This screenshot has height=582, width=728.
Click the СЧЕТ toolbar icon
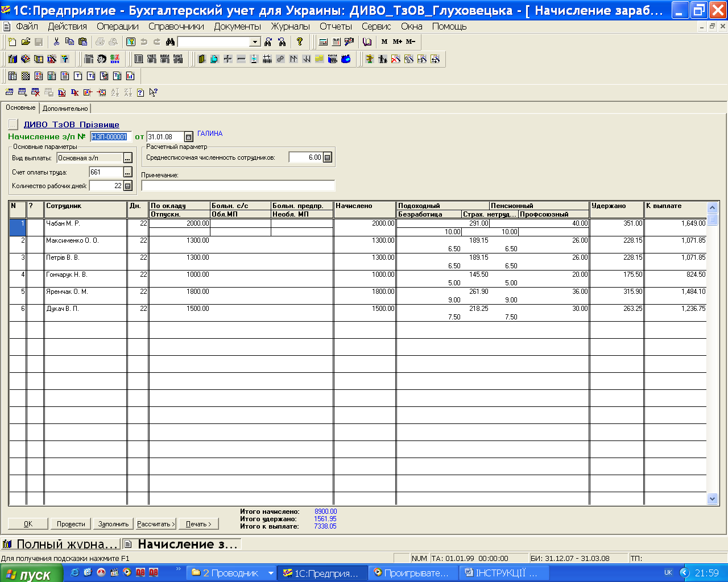152,59
